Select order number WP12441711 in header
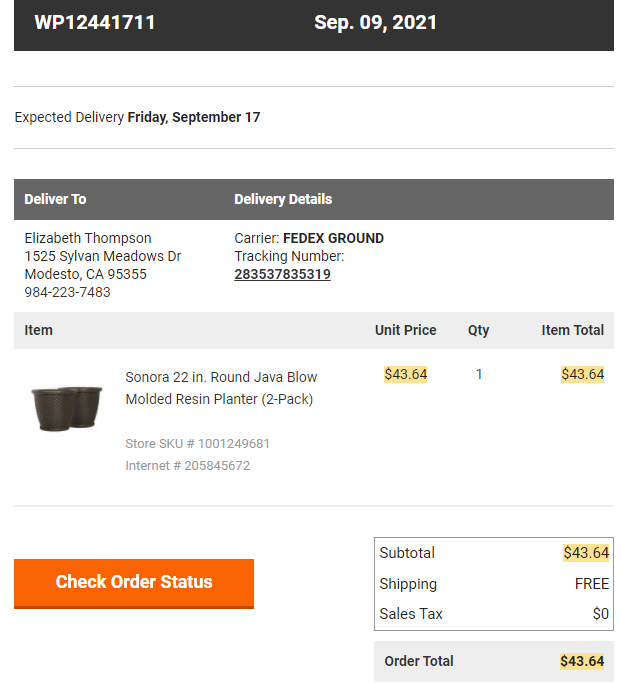Image resolution: width=622 pixels, height=684 pixels. (95, 23)
